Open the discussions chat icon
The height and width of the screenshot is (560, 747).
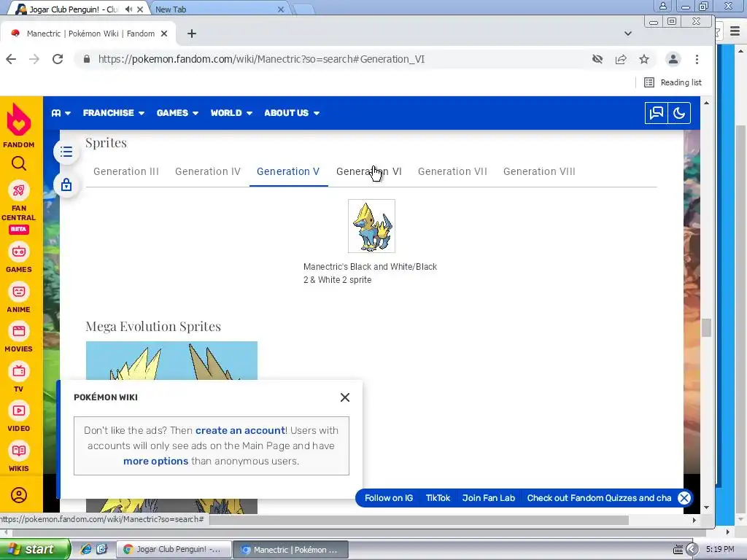coord(656,113)
